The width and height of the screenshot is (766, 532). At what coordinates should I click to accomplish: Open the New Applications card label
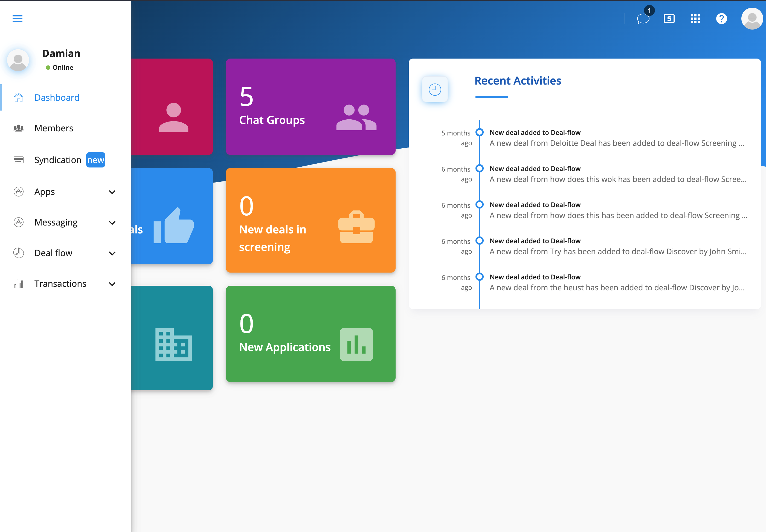coord(285,347)
